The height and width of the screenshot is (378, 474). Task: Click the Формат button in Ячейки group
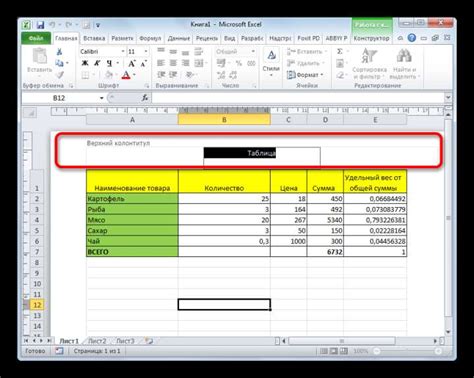coord(305,75)
